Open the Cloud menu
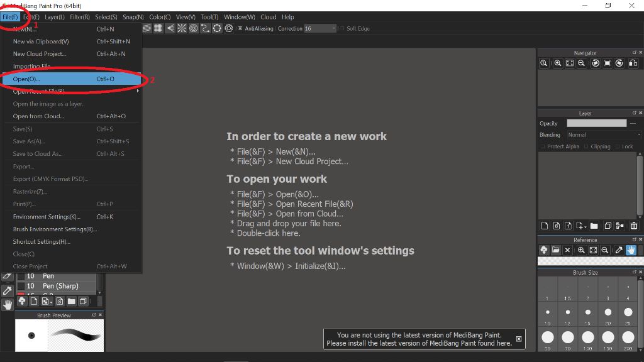The width and height of the screenshot is (644, 362). pos(268,17)
